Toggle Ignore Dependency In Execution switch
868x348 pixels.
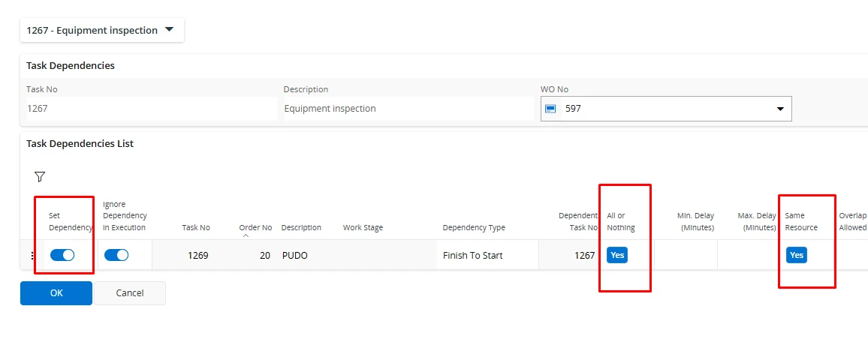(x=116, y=255)
